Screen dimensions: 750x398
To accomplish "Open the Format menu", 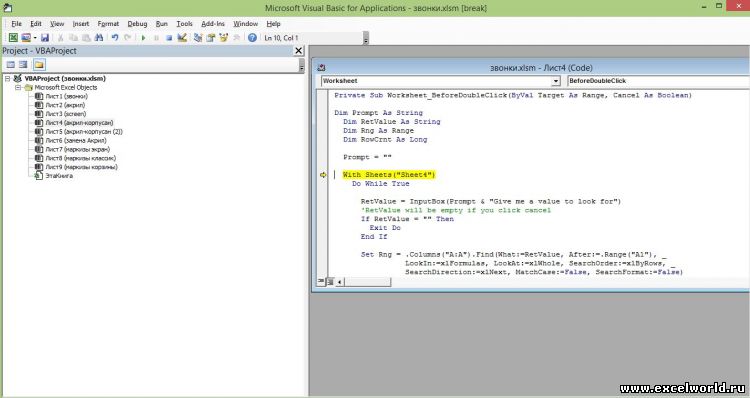I will [108, 23].
